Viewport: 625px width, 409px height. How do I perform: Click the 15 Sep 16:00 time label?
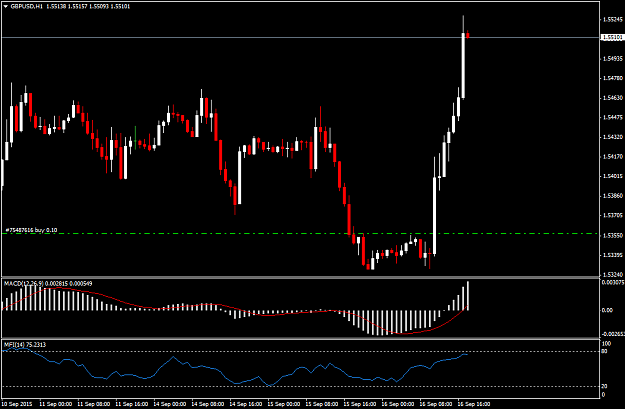[x=360, y=404]
